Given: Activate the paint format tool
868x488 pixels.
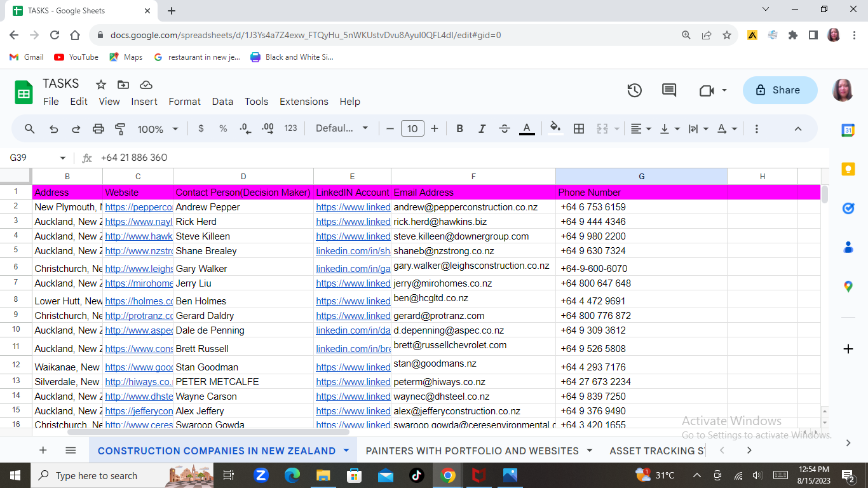Looking at the screenshot, I should click(x=120, y=128).
